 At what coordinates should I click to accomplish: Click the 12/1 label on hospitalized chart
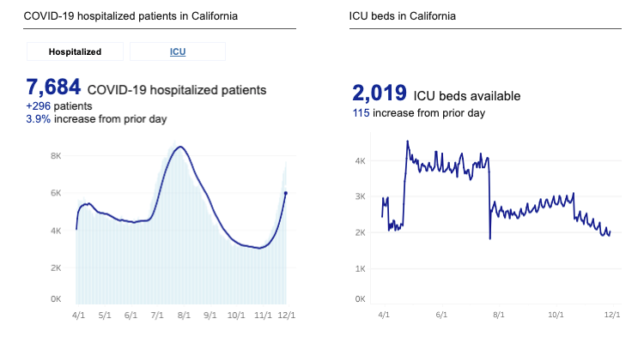[286, 316]
